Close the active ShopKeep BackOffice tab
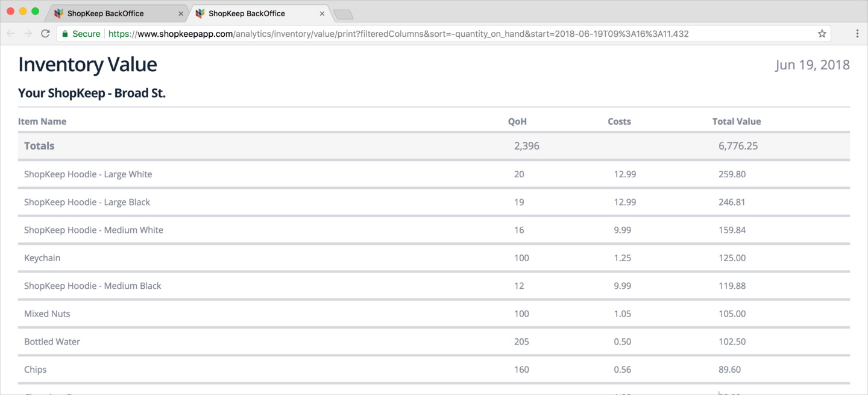Viewport: 868px width, 395px height. coord(322,13)
